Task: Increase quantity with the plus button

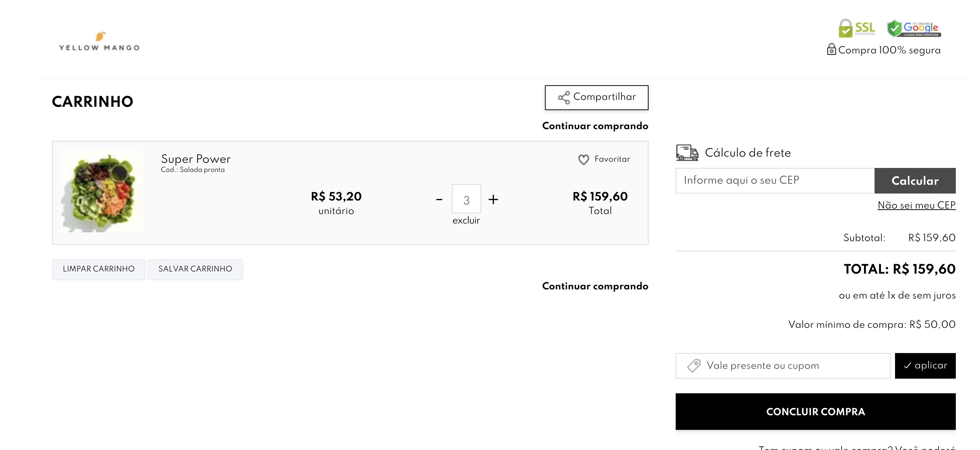Action: (493, 199)
